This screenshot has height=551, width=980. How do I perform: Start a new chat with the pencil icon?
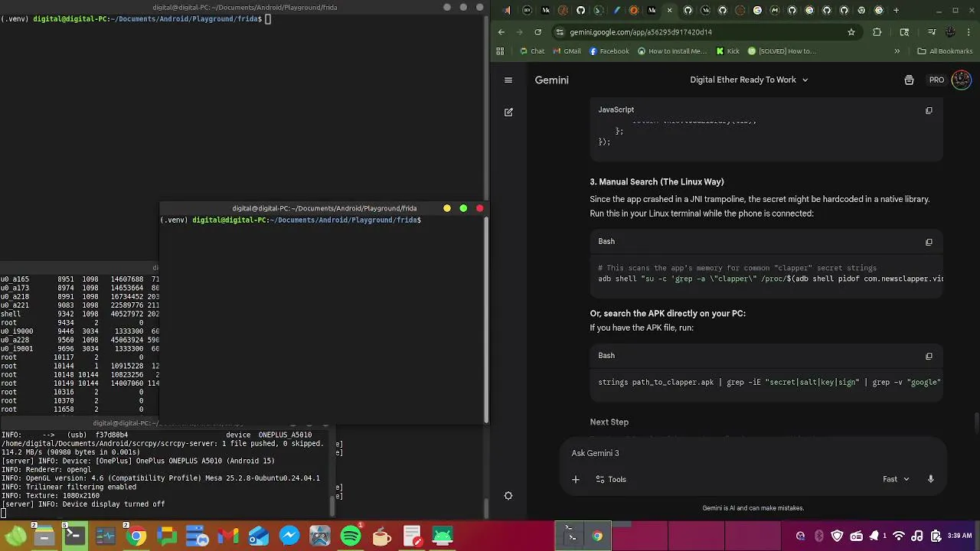(508, 112)
